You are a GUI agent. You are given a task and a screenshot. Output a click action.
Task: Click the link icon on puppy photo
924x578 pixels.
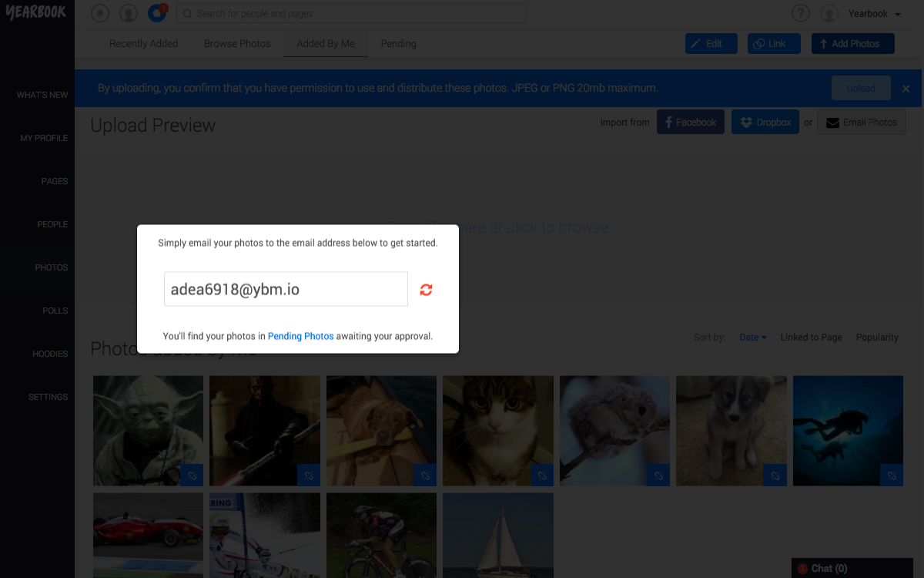(x=775, y=476)
